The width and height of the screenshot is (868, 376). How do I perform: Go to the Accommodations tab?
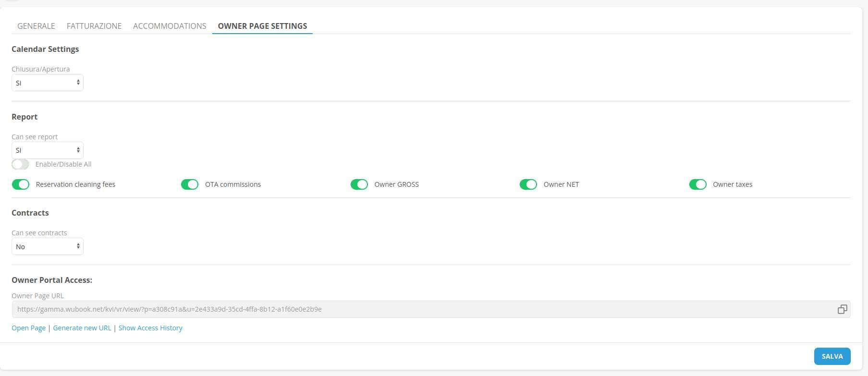coord(170,26)
